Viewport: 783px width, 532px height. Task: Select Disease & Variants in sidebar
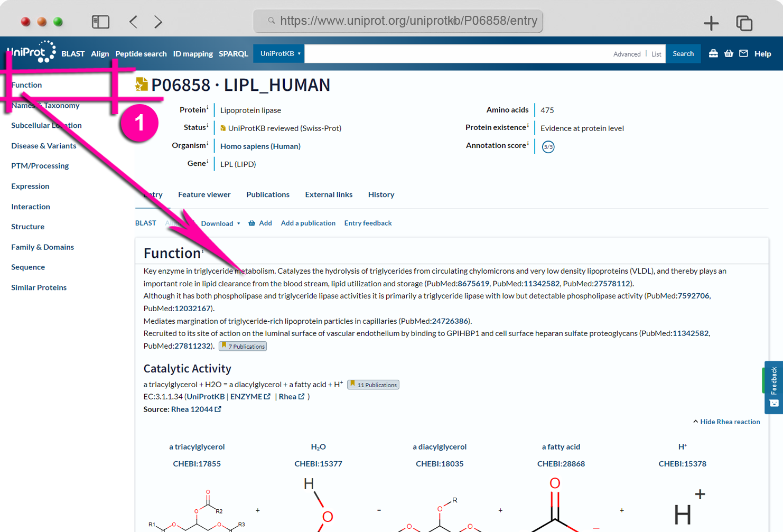click(44, 146)
